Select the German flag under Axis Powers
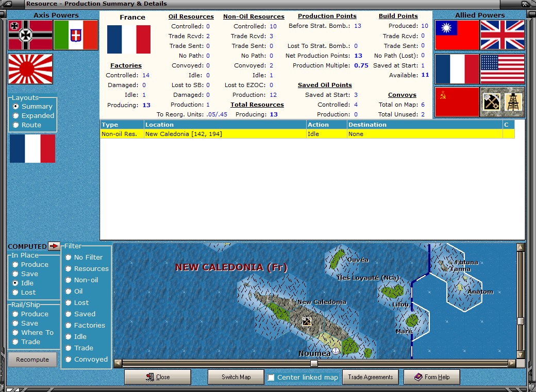This screenshot has width=536, height=392. pos(30,35)
